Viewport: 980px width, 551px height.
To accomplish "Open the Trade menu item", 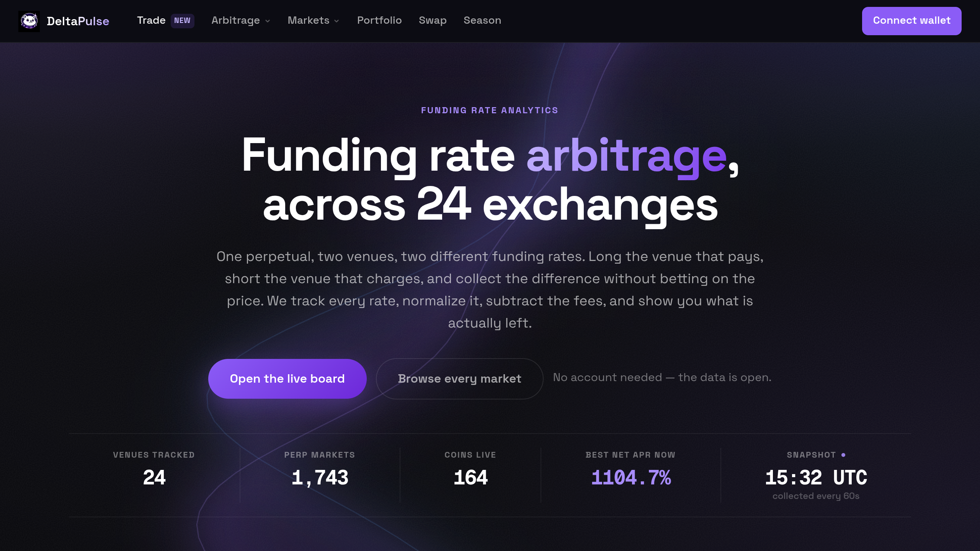I will pos(151,20).
